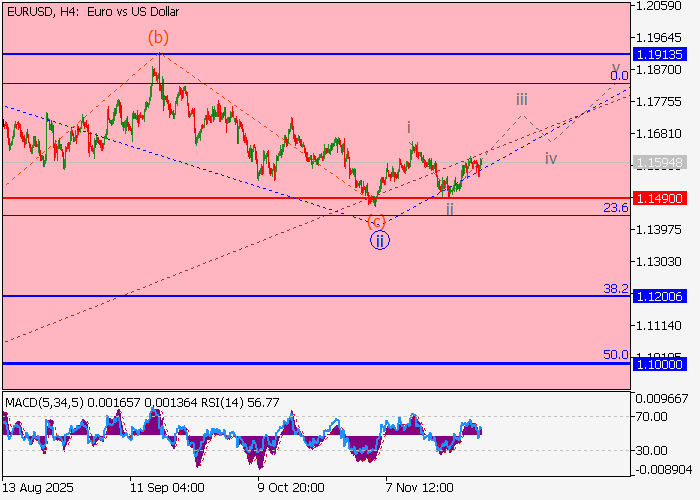Select the 11 Sep 04:00 date marker
Screen dimensions: 700x500
point(168,487)
